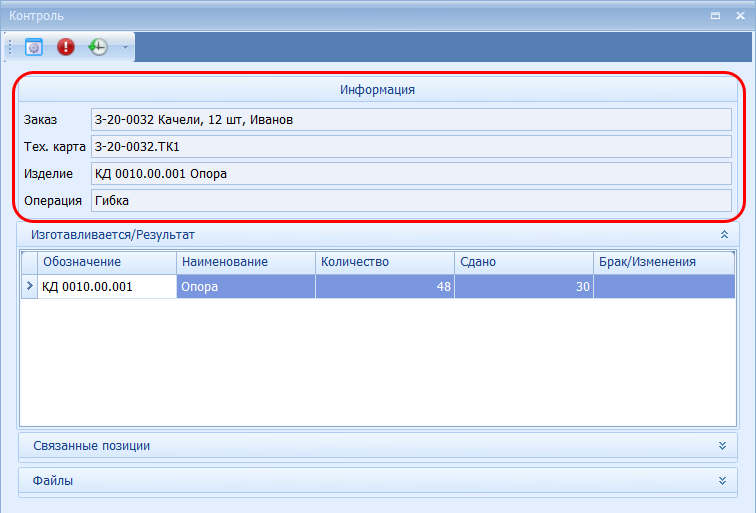Expand the Файлы section
This screenshot has width=756, height=513.
click(722, 481)
